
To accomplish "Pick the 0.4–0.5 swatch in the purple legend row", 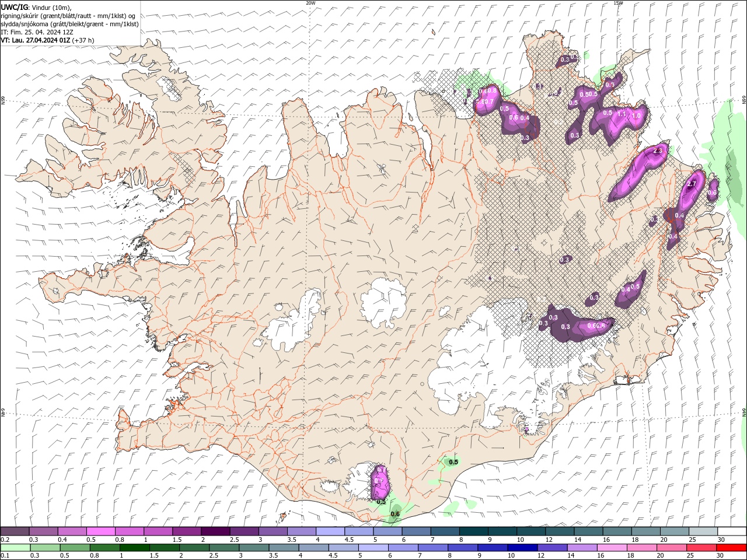I will coord(72,531).
